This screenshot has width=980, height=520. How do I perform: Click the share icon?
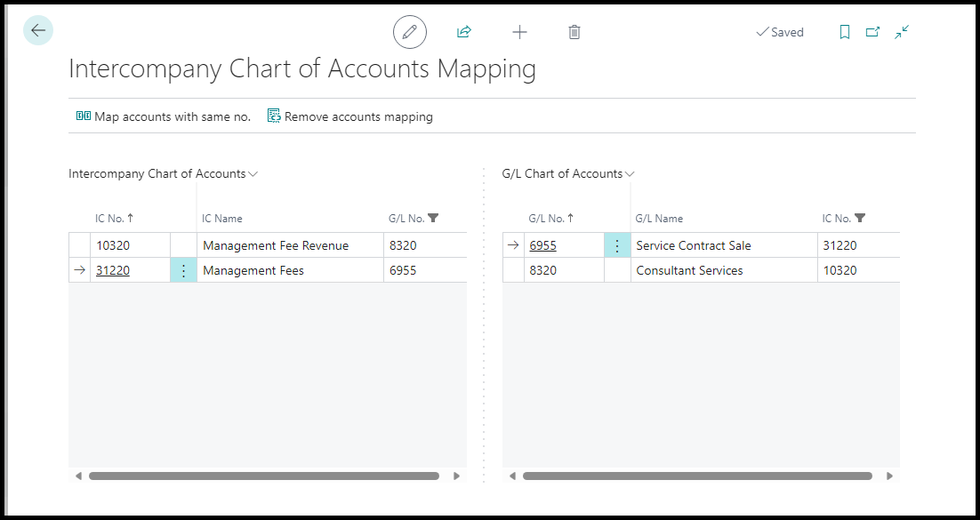point(463,32)
